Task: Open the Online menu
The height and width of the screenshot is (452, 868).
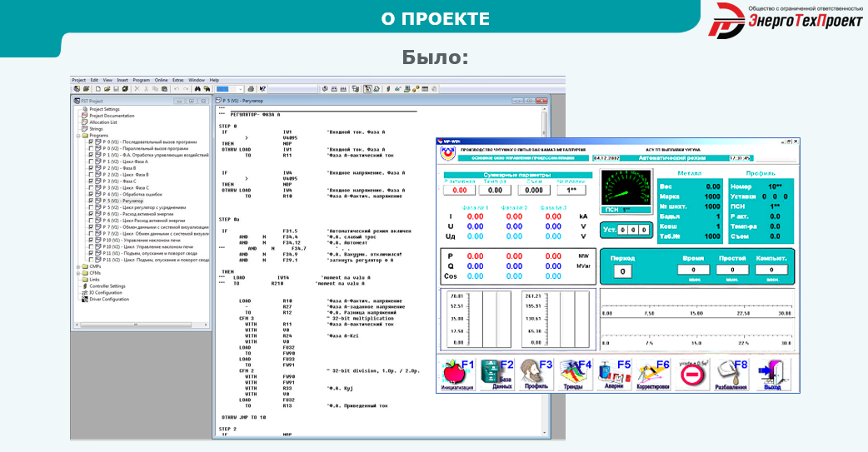Action: (x=161, y=80)
